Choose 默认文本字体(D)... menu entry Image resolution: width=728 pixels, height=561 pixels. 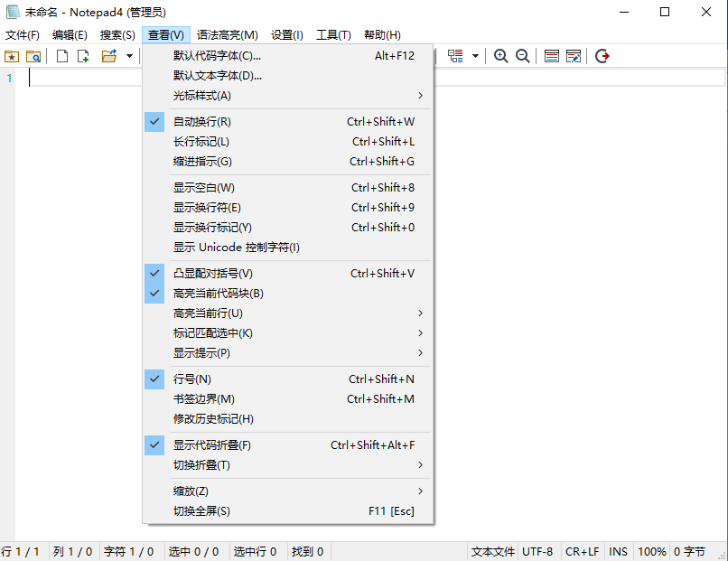point(288,76)
